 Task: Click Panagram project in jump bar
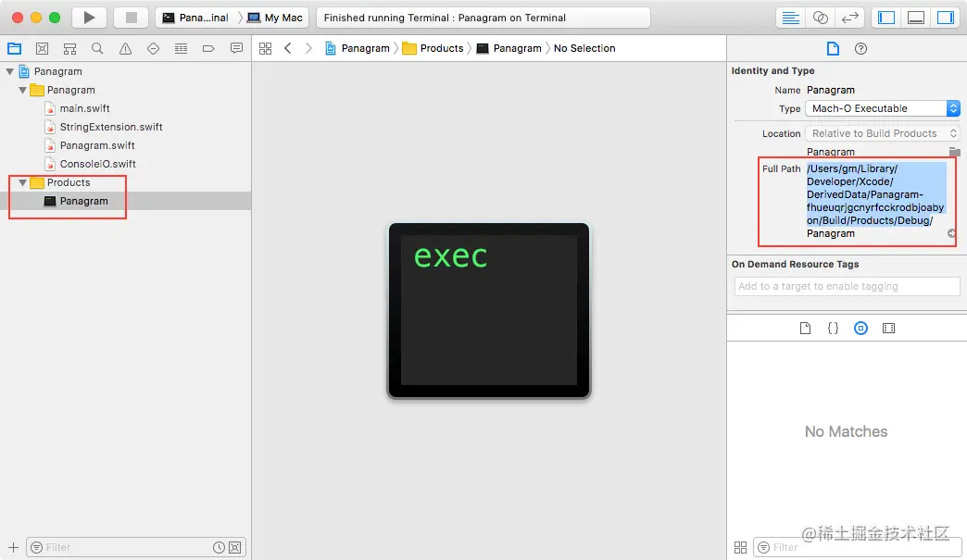[358, 48]
